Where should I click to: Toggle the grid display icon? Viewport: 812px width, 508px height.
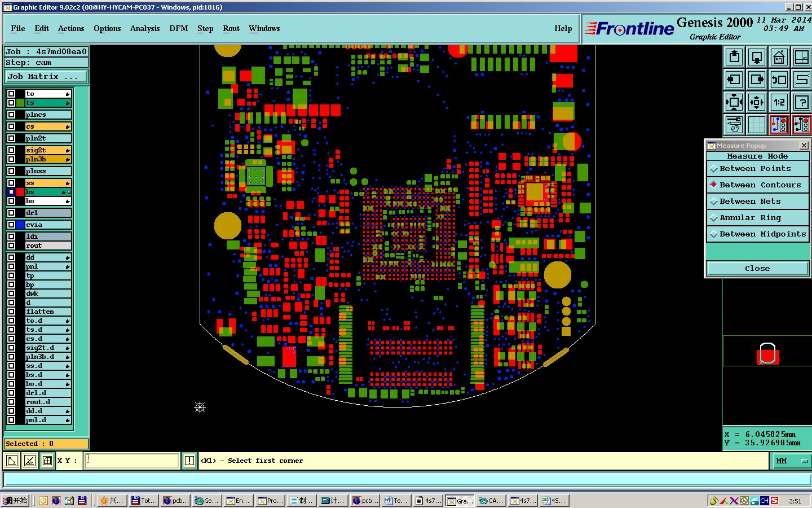coord(757,125)
